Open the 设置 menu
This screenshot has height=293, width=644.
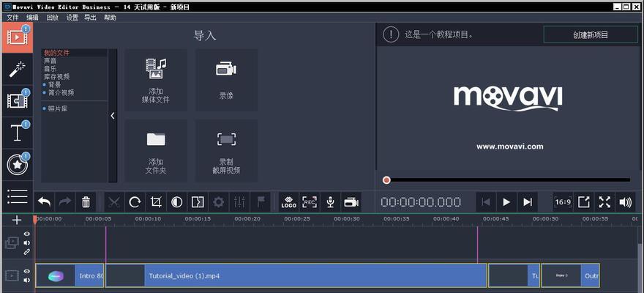(72, 18)
